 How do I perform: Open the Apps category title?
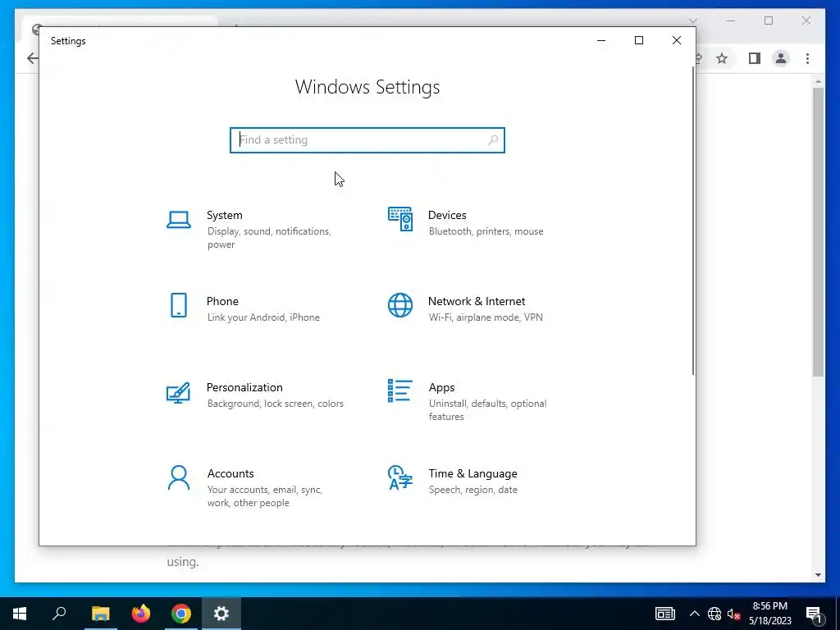[x=441, y=387]
